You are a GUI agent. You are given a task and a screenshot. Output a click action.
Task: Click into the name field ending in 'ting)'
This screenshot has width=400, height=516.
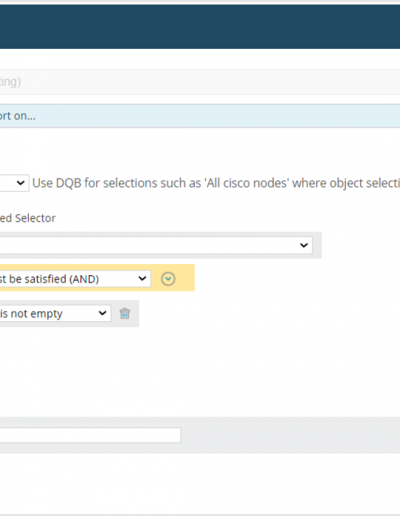[x=200, y=82]
